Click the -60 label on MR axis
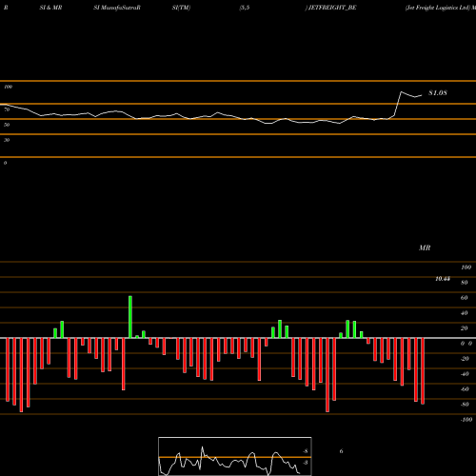This screenshot has width=476, height=476. tap(465, 389)
